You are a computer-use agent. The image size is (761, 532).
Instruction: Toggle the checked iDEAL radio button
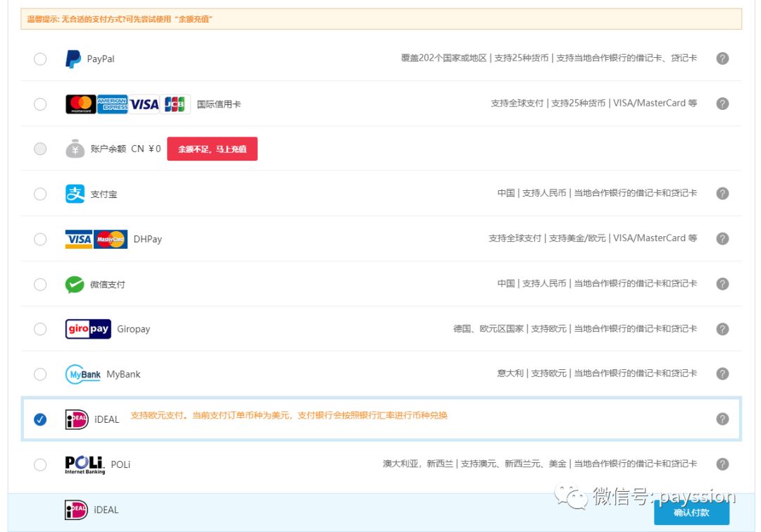[x=40, y=419]
